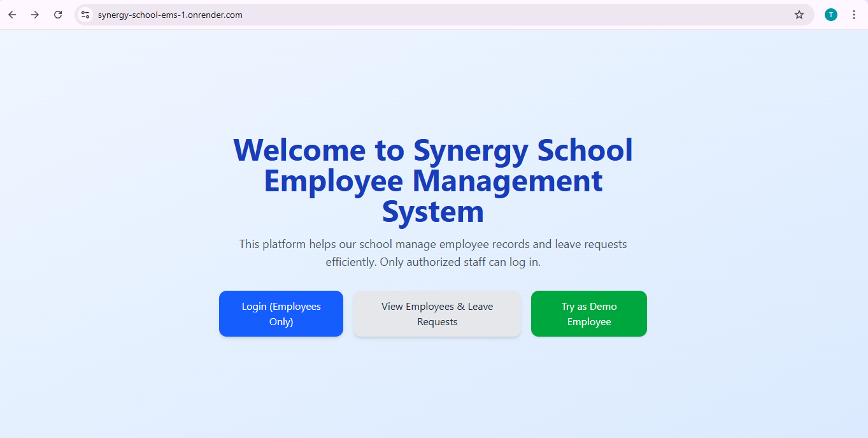Click the word Synergy in the heading

[x=471, y=151]
